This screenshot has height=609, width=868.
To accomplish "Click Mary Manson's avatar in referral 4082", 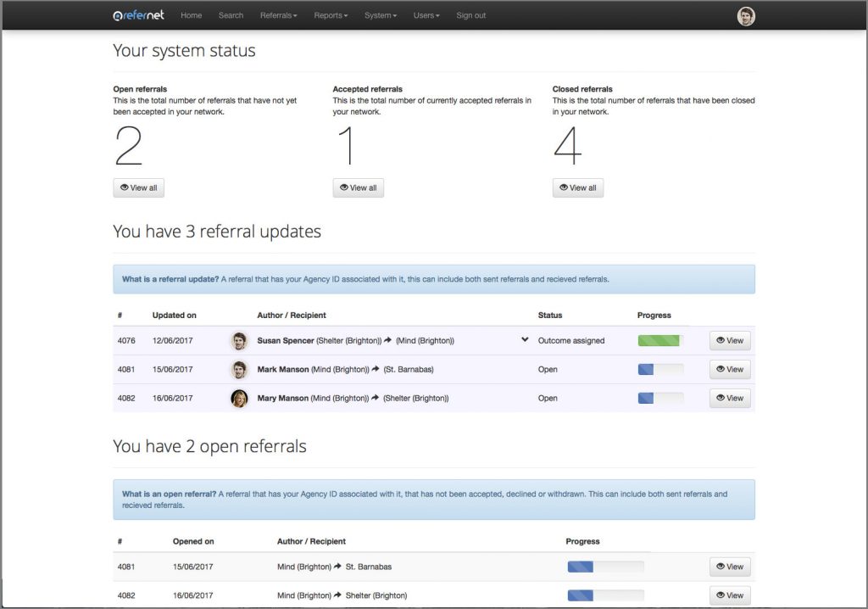I will pyautogui.click(x=239, y=398).
